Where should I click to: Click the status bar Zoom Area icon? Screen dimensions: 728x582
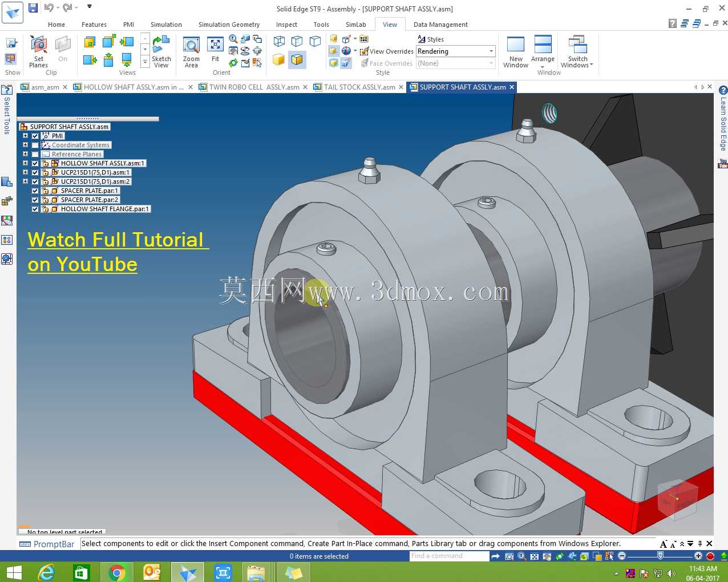click(x=509, y=556)
